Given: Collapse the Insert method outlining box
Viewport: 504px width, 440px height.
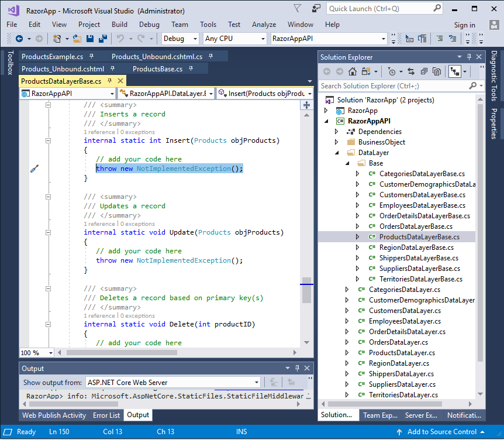Looking at the screenshot, I should [x=48, y=140].
